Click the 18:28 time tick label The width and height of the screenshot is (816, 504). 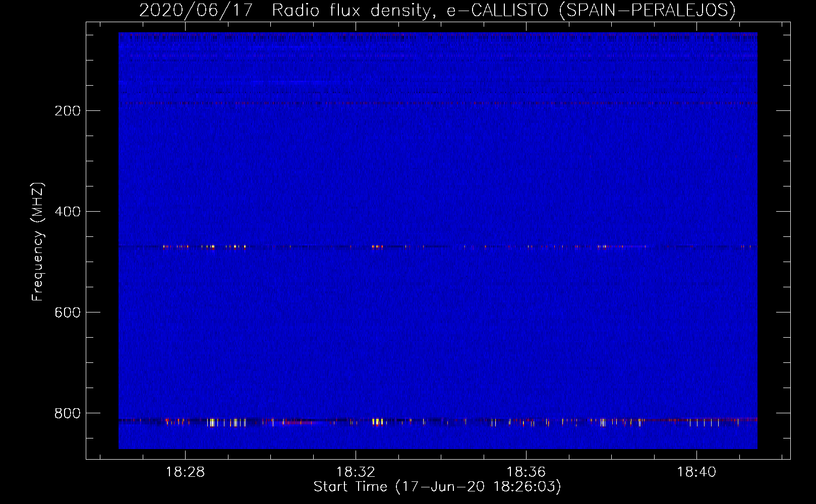click(186, 472)
